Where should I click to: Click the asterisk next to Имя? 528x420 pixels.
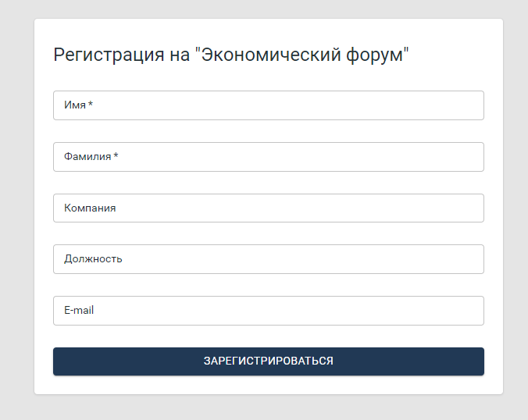(x=91, y=105)
